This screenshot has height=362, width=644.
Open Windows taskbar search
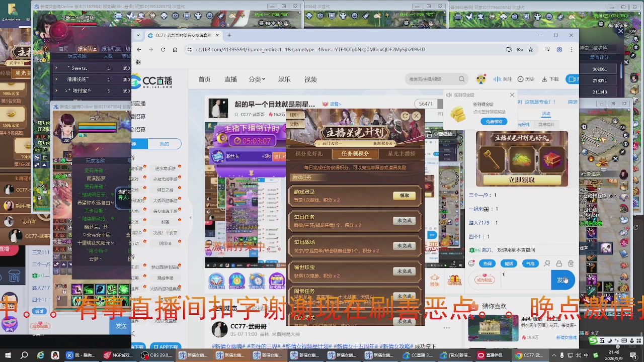pos(24,355)
